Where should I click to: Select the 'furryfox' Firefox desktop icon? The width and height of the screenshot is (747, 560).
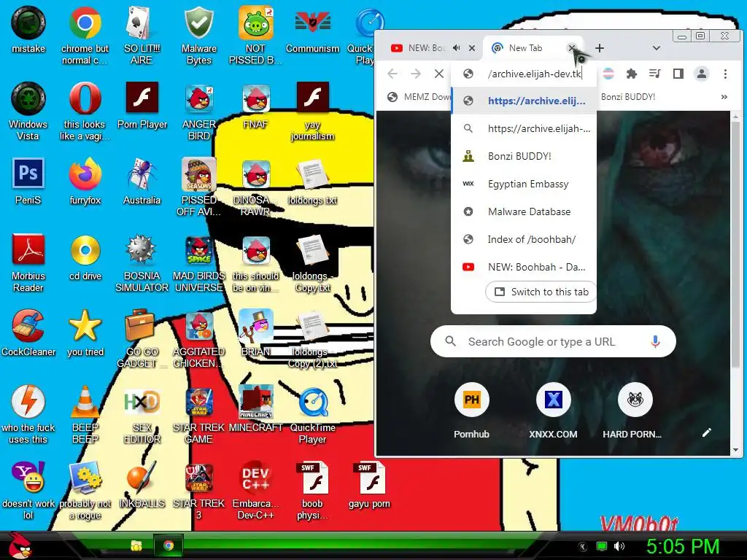(85, 181)
